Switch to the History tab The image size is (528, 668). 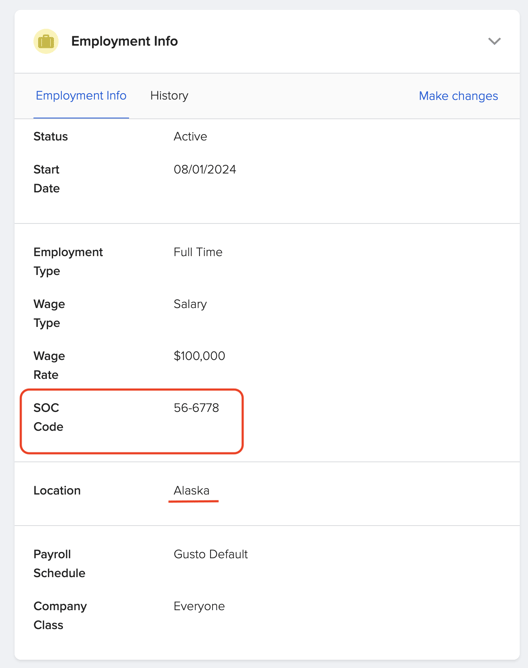169,95
